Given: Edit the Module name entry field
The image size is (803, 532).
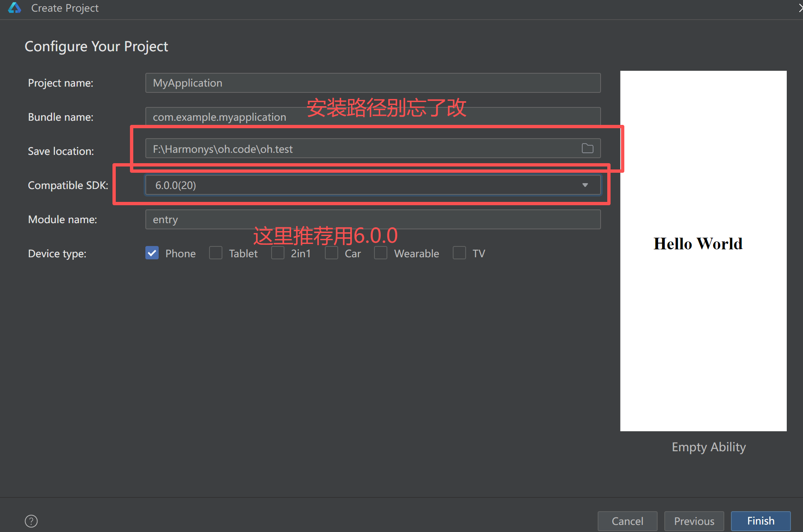Looking at the screenshot, I should click(373, 219).
